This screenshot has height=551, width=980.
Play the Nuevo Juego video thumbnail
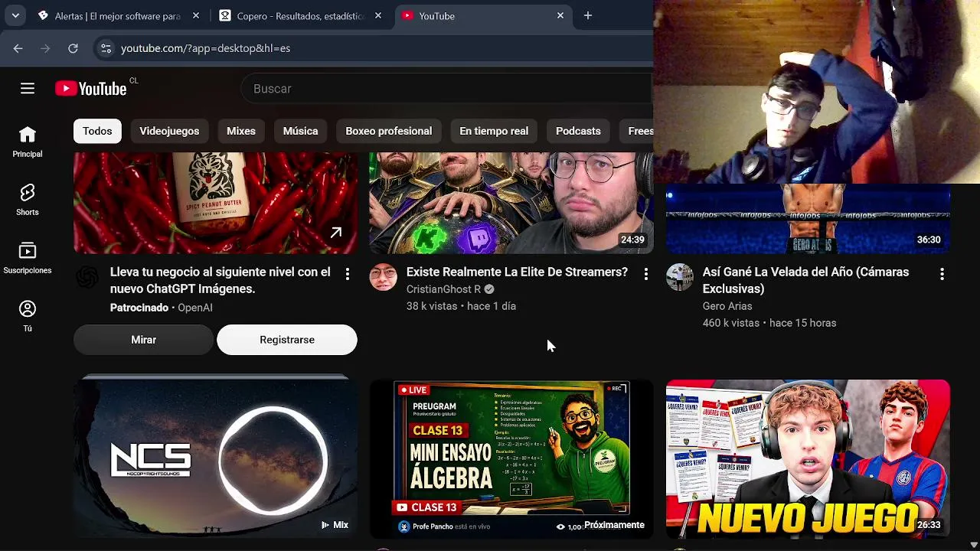(808, 459)
